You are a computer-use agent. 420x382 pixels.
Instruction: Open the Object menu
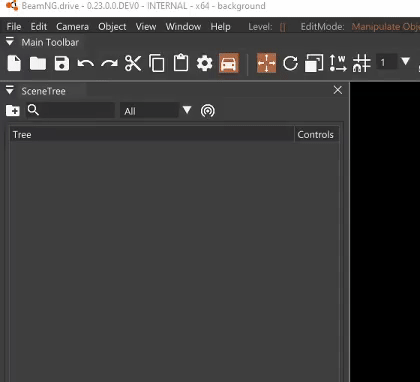tap(112, 27)
